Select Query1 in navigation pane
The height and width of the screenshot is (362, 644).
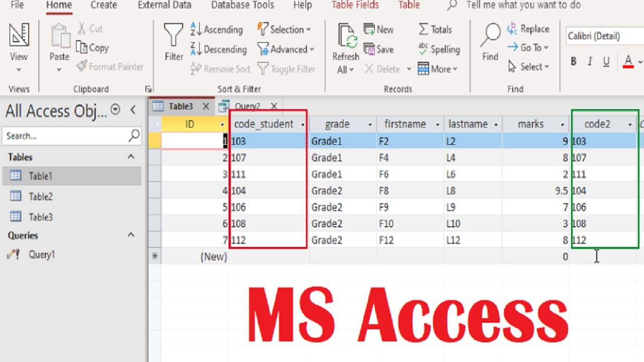[71, 254]
